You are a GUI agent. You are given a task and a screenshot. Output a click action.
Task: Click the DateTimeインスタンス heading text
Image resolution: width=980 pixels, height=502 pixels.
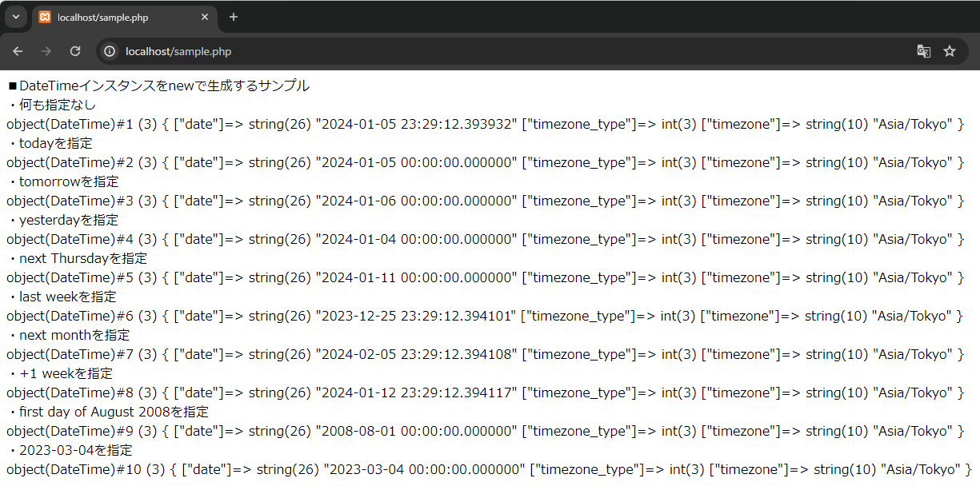[x=158, y=86]
